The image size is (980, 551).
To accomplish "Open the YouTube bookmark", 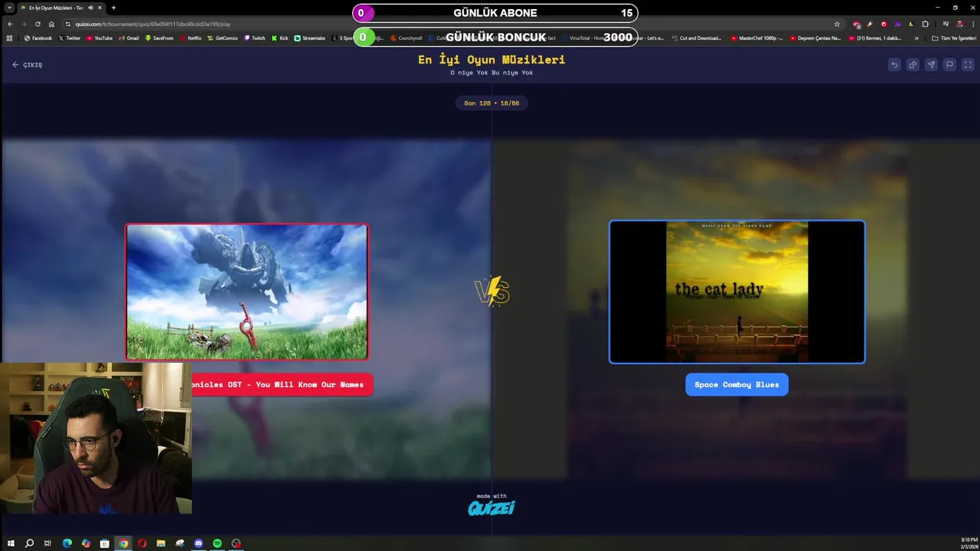I will coord(100,37).
